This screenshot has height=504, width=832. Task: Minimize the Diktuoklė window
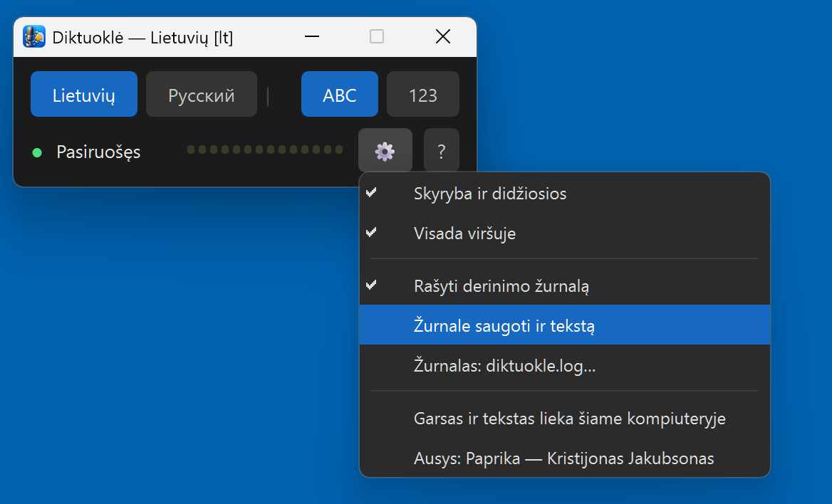[x=312, y=36]
